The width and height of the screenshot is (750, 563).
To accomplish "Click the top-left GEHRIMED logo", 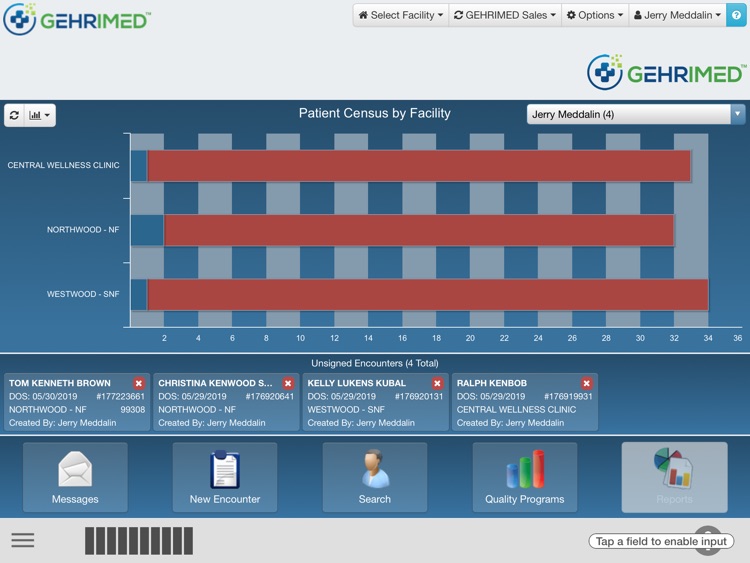I will (x=77, y=19).
